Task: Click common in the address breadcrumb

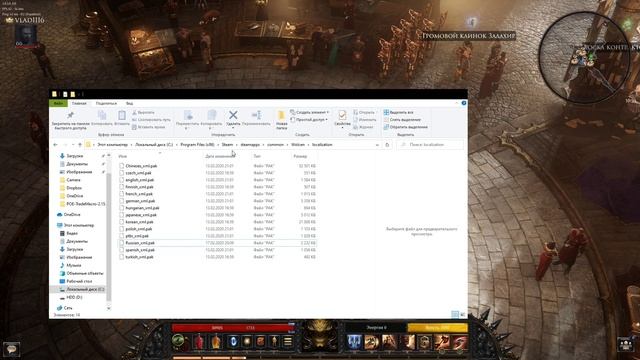Action: (x=275, y=145)
